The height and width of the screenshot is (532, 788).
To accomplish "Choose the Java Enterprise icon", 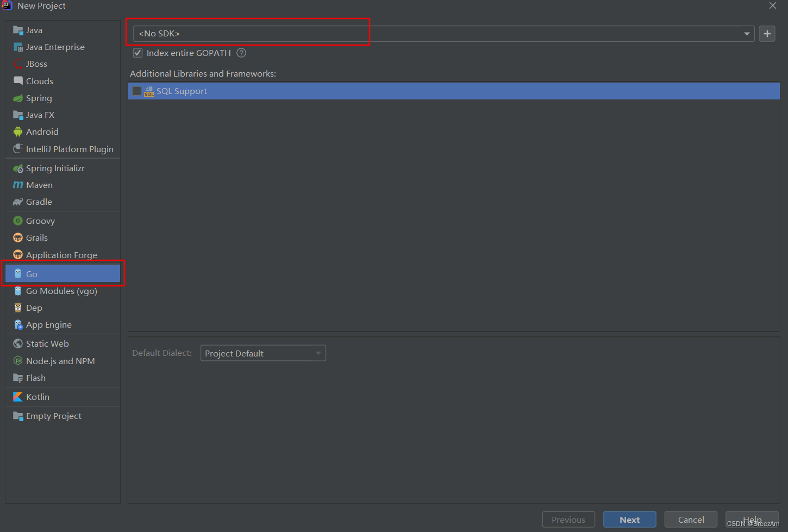I will coord(18,47).
